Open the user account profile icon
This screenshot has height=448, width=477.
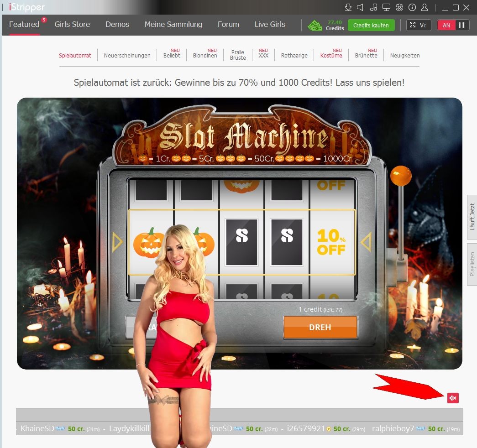click(x=425, y=7)
